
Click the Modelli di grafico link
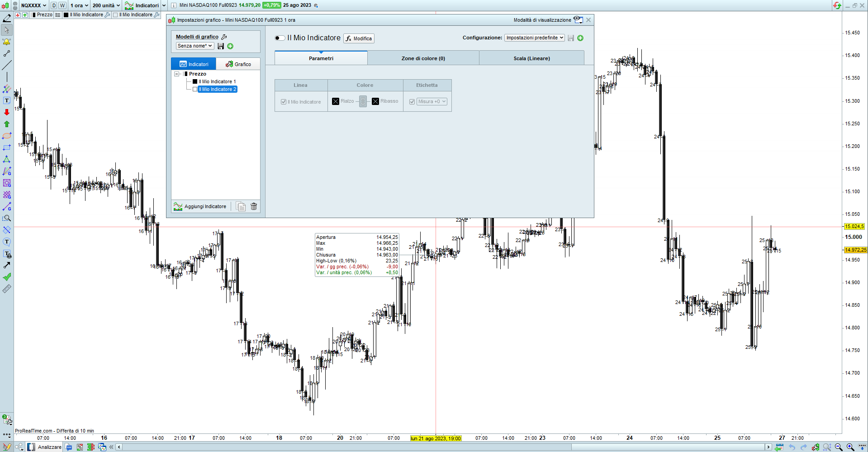197,37
